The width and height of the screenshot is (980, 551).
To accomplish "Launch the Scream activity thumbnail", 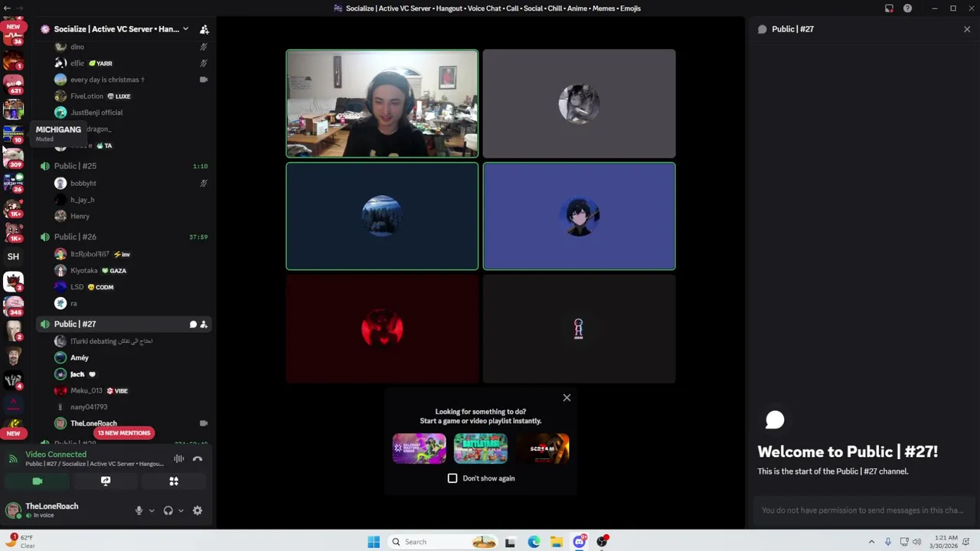I will pos(542,448).
